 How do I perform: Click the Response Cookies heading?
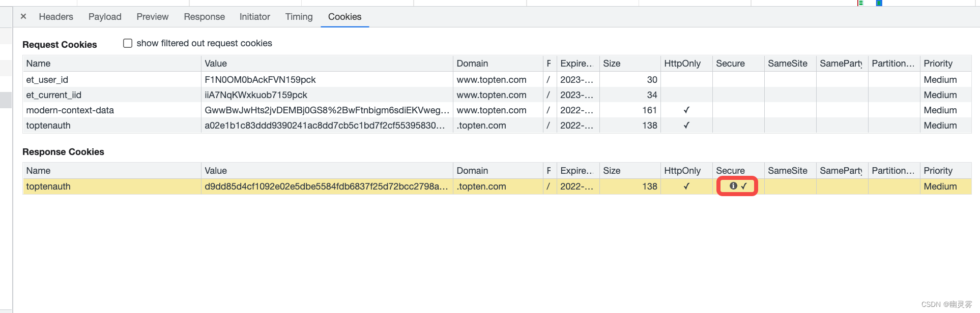coord(63,152)
